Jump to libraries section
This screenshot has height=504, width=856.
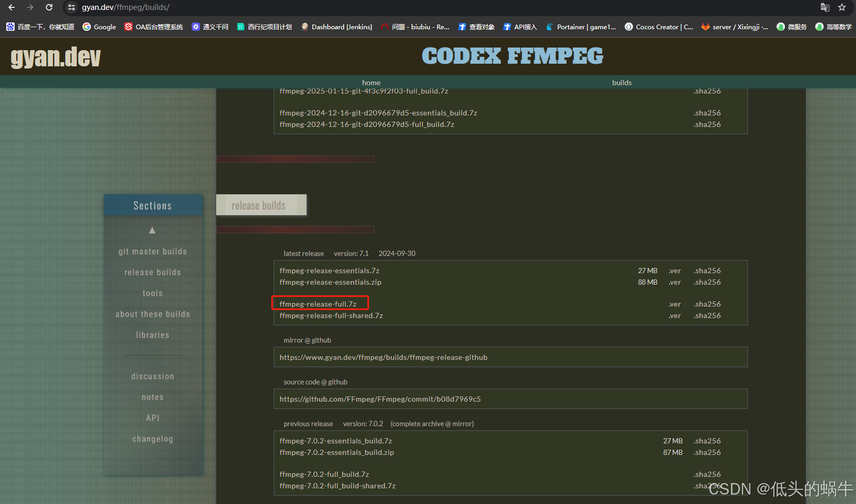tap(153, 335)
